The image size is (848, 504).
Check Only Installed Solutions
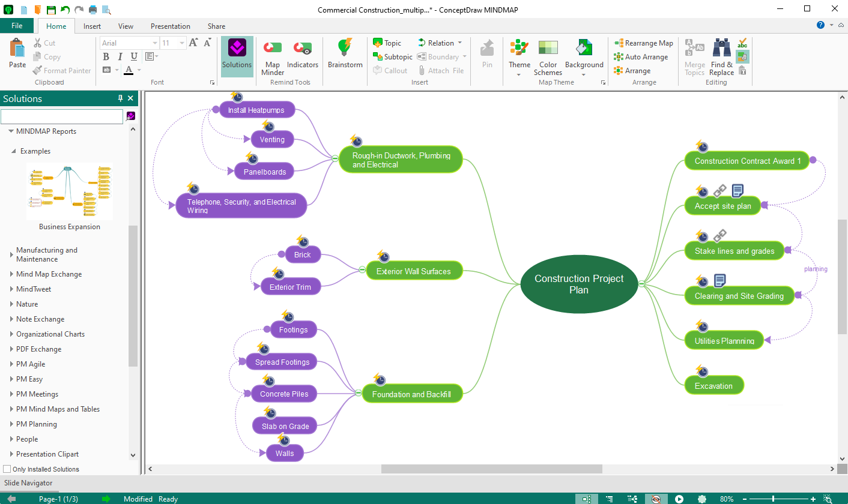pos(7,469)
